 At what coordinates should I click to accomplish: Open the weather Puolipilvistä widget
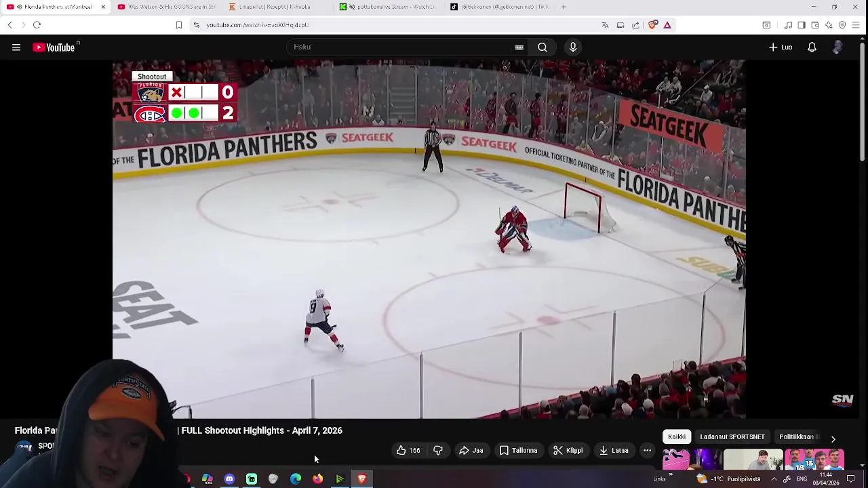click(x=729, y=479)
